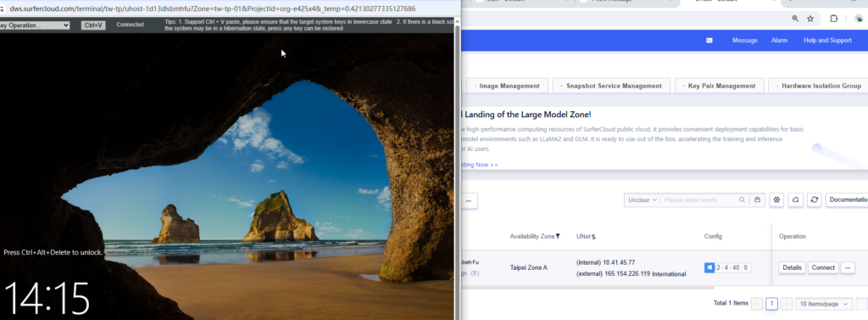Image resolution: width=868 pixels, height=320 pixels.
Task: Click the cloud download export icon
Action: pyautogui.click(x=795, y=199)
